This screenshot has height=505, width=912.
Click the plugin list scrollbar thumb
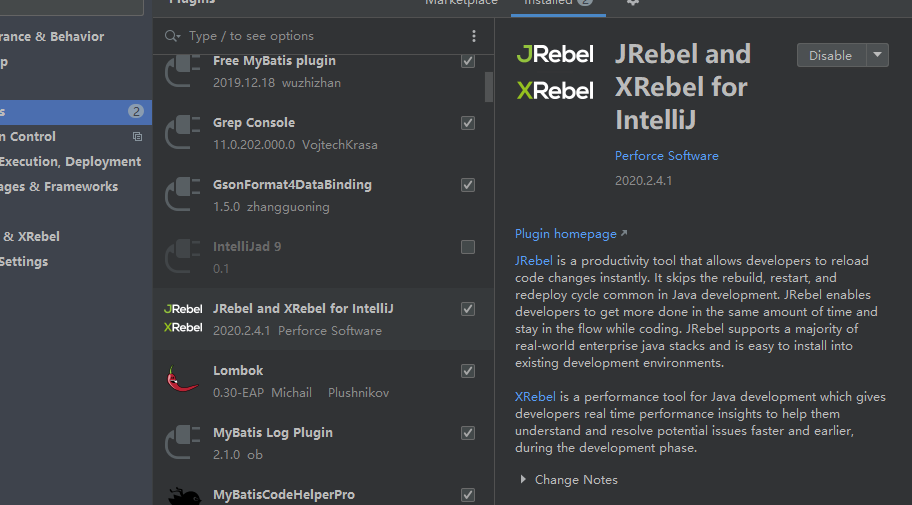click(x=489, y=87)
